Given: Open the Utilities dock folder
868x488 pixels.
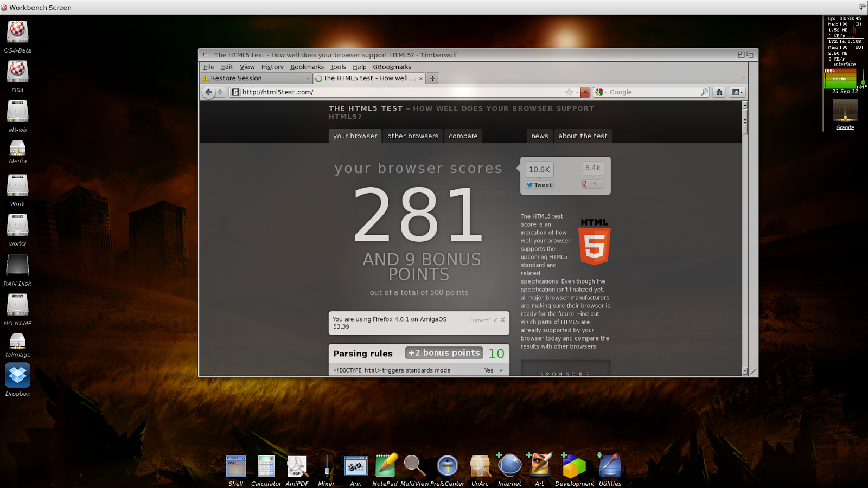Looking at the screenshot, I should click(x=610, y=466).
